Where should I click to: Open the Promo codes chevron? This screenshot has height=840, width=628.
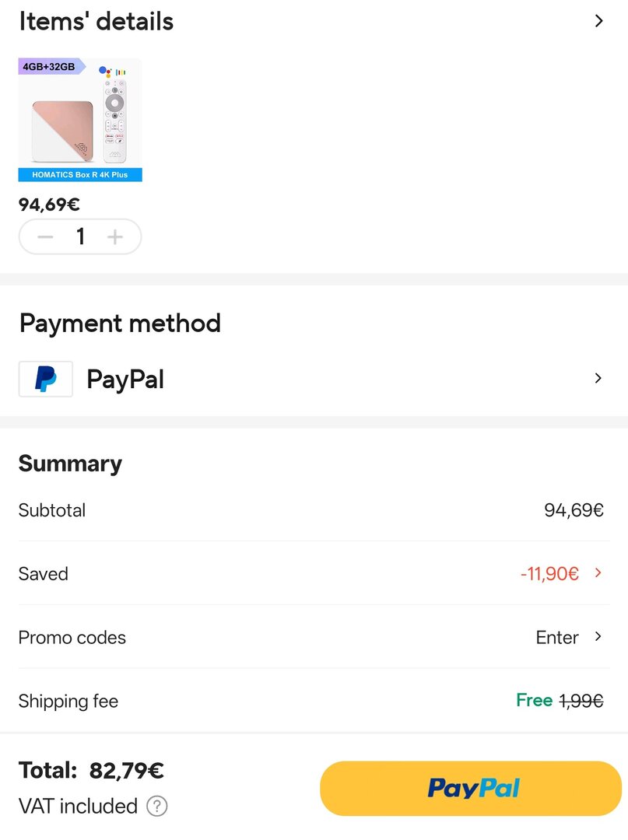tap(598, 636)
